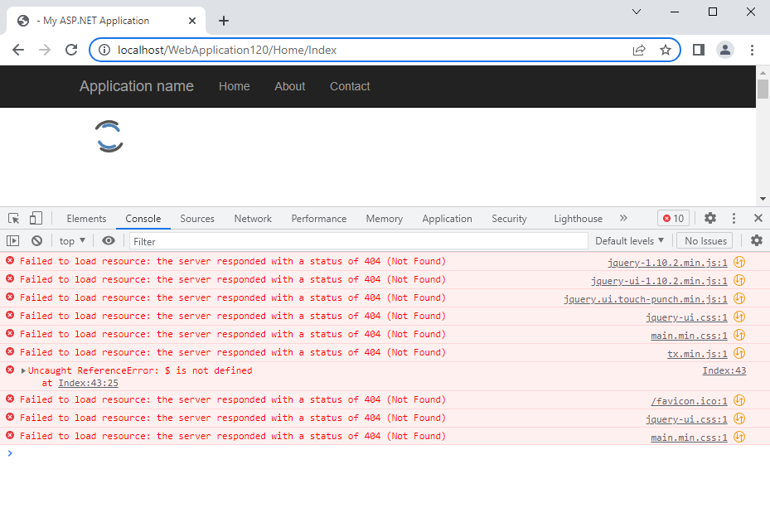Open the Index:43:25 stack trace link

(x=88, y=383)
